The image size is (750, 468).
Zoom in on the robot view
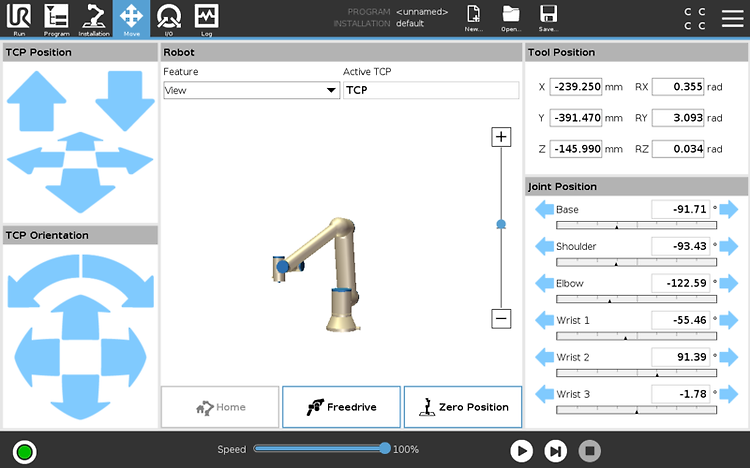[501, 137]
